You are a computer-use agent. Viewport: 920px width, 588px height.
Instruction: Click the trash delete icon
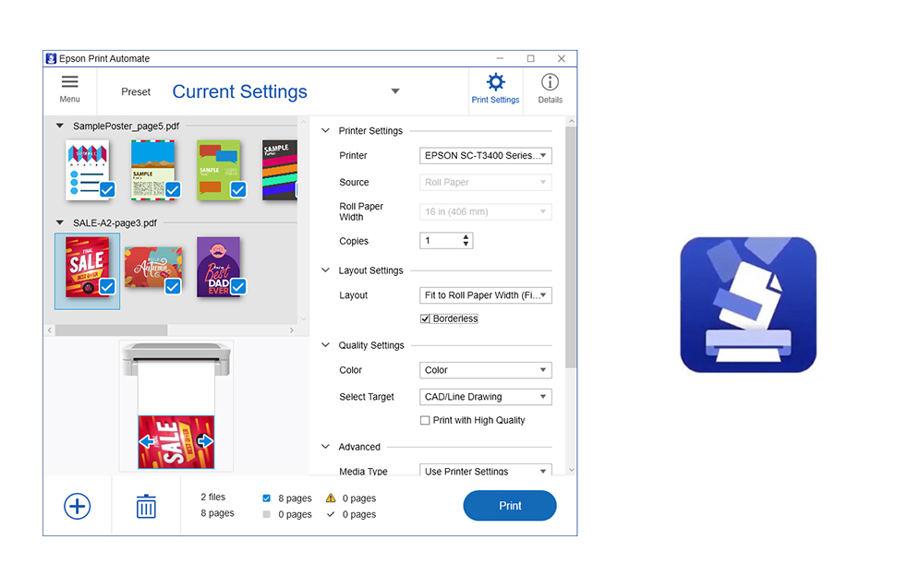(x=146, y=506)
